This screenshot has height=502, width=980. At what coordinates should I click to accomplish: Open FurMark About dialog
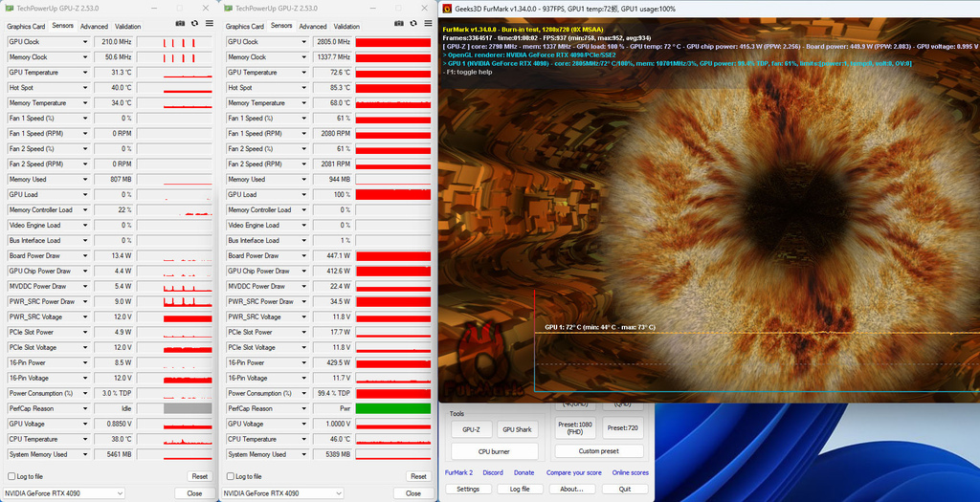572,490
